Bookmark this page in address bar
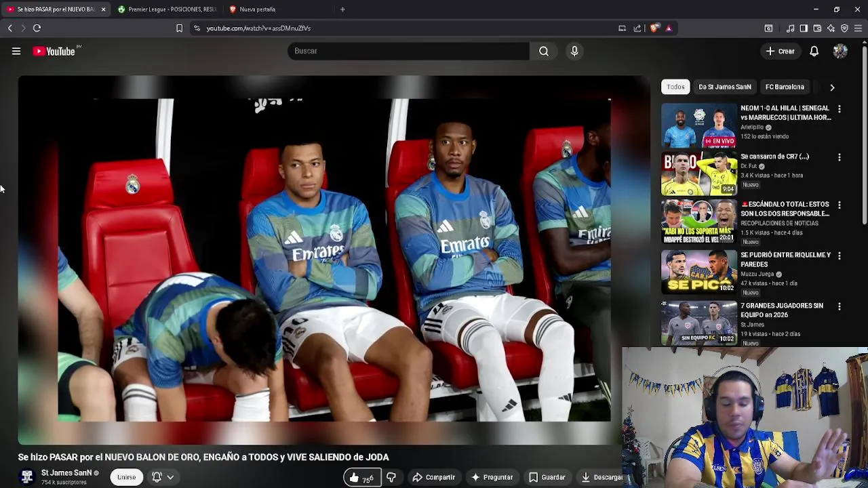This screenshot has width=868, height=488. click(179, 28)
